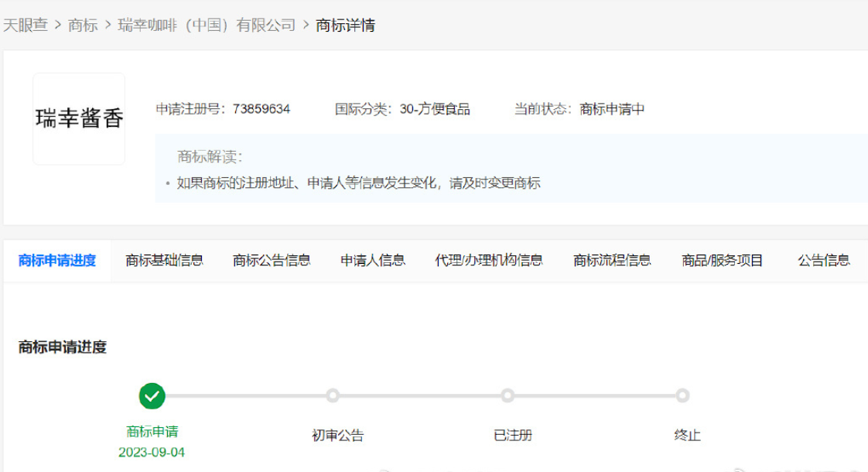Image resolution: width=868 pixels, height=472 pixels.
Task: Switch to the 商标公告信息 tab
Action: [x=272, y=261]
